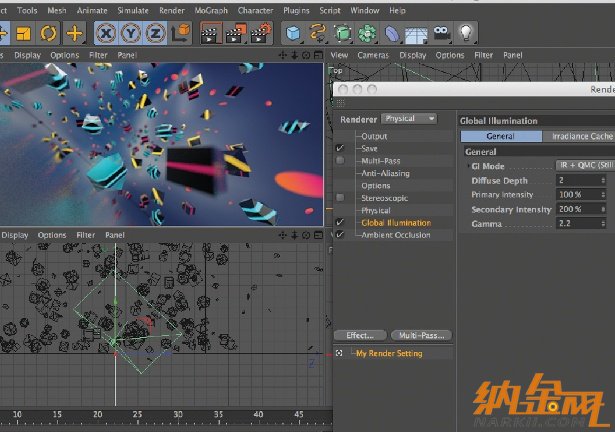Click the Gamma stepper arrows
615x432 pixels.
[603, 223]
